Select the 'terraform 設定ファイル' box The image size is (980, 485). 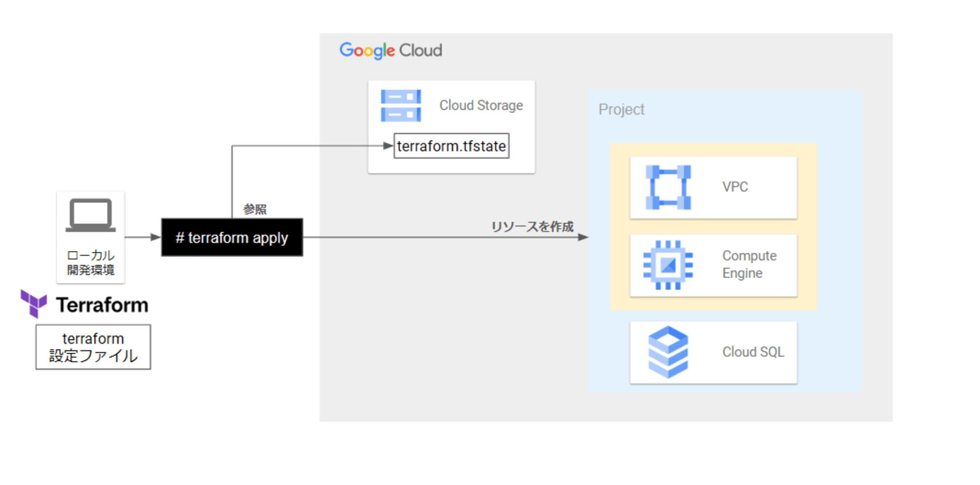[93, 347]
